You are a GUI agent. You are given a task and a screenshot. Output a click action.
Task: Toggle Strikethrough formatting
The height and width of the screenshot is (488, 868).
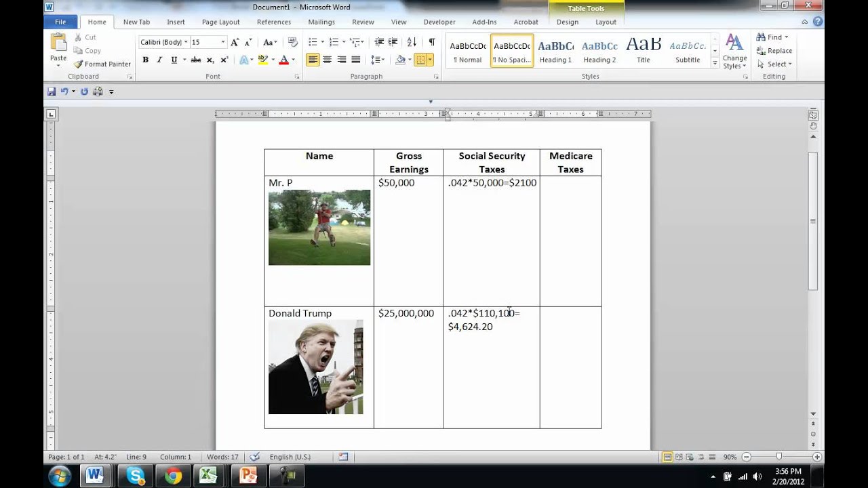(x=195, y=60)
